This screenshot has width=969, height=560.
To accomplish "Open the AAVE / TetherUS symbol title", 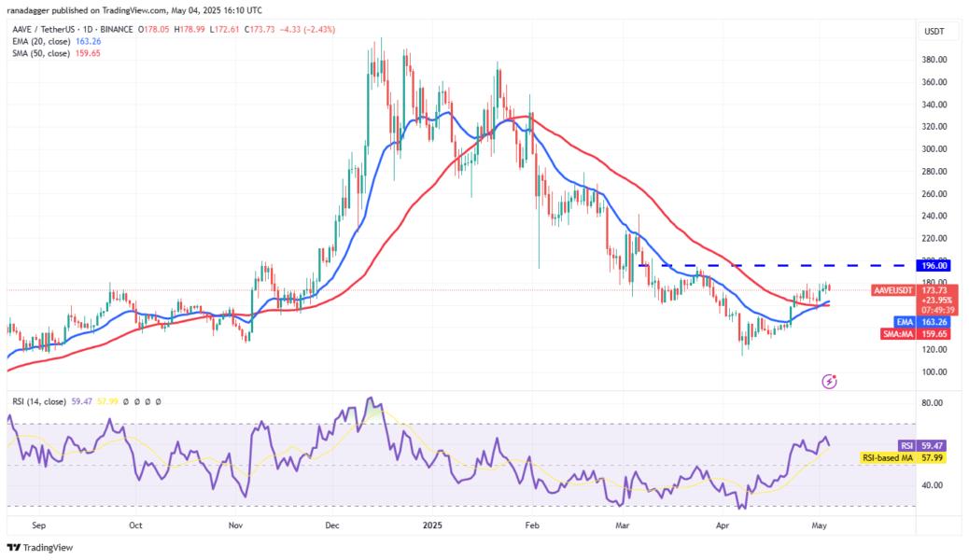I will click(39, 29).
